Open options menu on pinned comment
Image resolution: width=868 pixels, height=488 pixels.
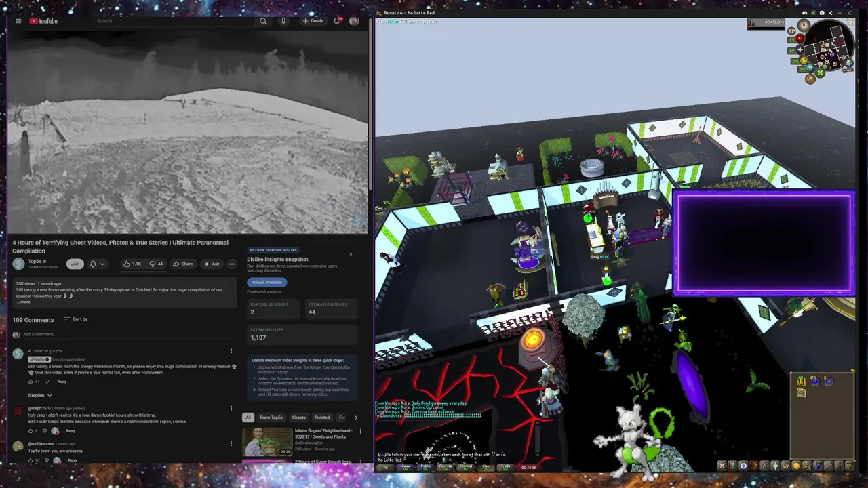click(x=231, y=351)
